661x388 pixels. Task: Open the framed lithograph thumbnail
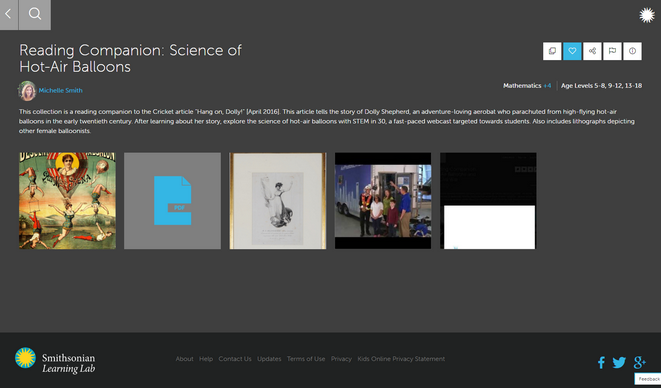[x=278, y=201]
